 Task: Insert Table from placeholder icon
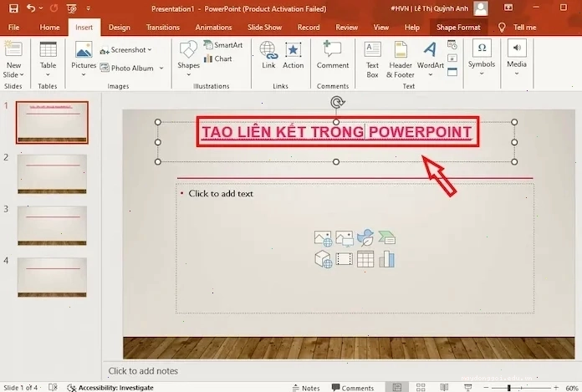365,259
